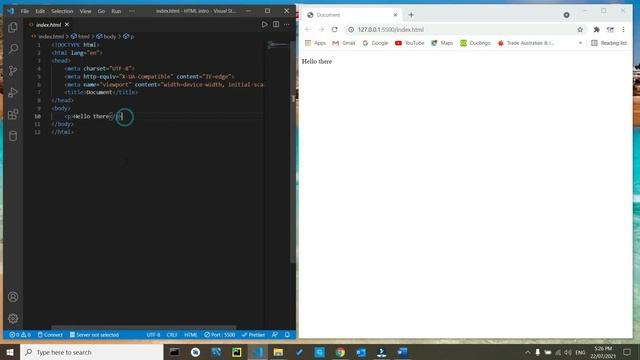
Task: Open the Source Control view
Action: [x=13, y=71]
